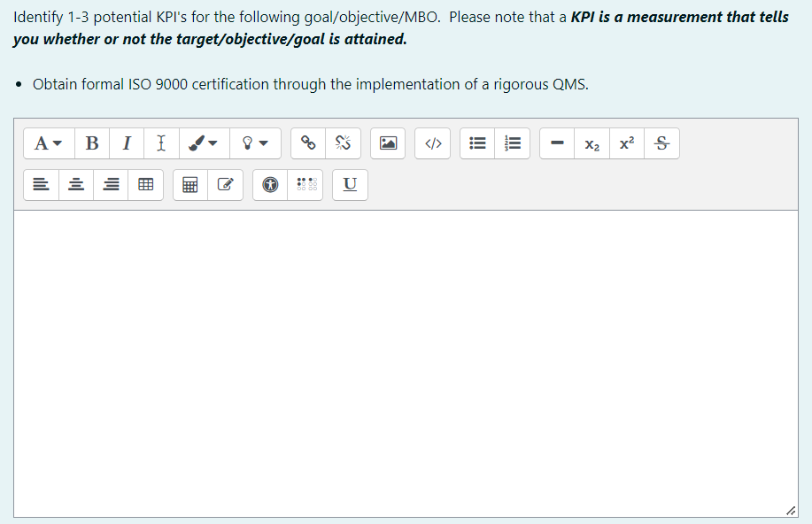Run the accessibility checker
812x524 pixels.
click(269, 184)
